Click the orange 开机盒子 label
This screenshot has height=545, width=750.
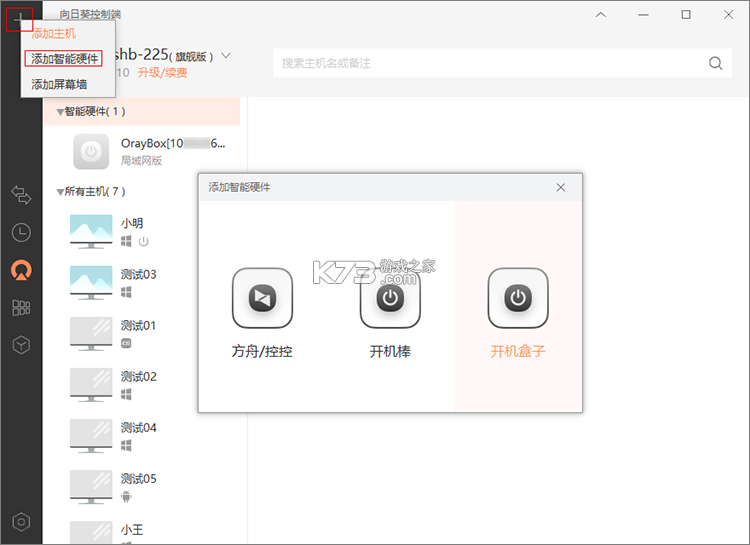518,352
